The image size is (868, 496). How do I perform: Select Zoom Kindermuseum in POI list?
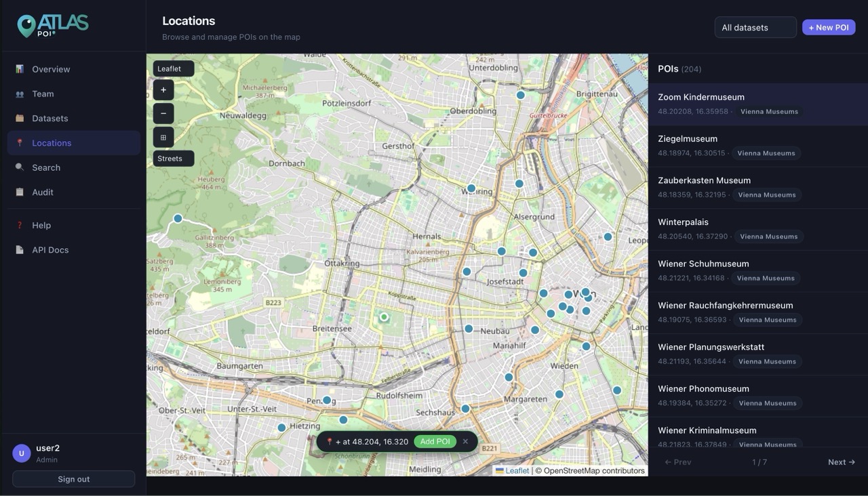tap(758, 104)
